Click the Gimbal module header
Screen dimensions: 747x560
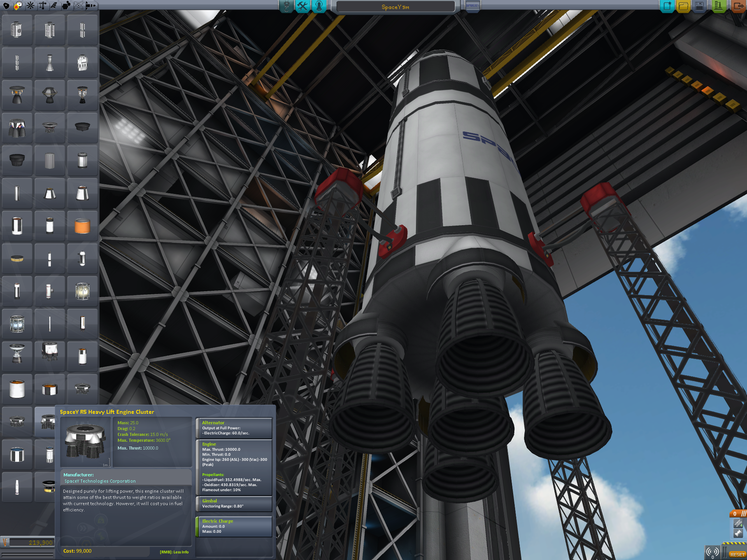(210, 501)
